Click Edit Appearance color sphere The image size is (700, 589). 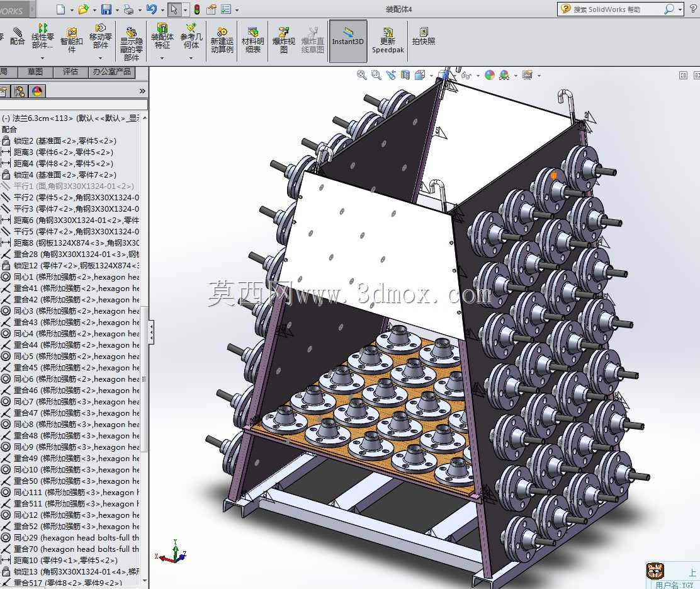[x=490, y=75]
